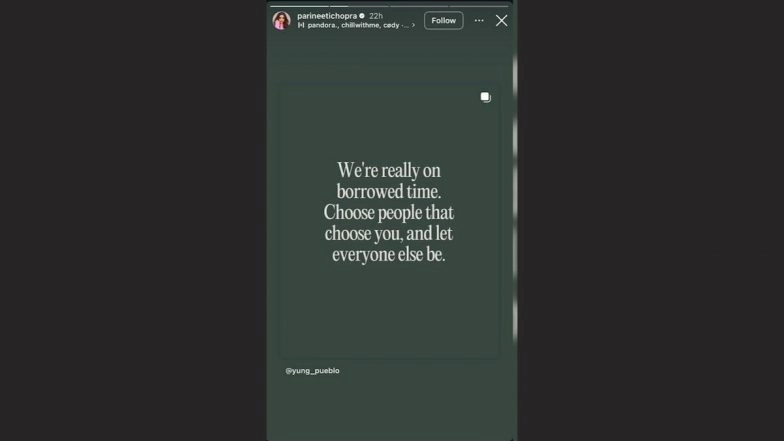Tap the music bars icon beside pandora.
This screenshot has width=784, height=441.
pyautogui.click(x=301, y=25)
